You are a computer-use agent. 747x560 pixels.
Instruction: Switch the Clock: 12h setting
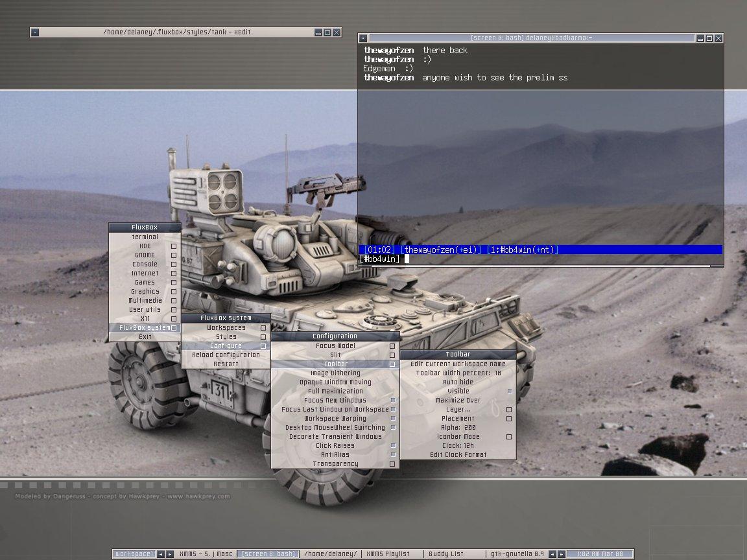point(458,446)
